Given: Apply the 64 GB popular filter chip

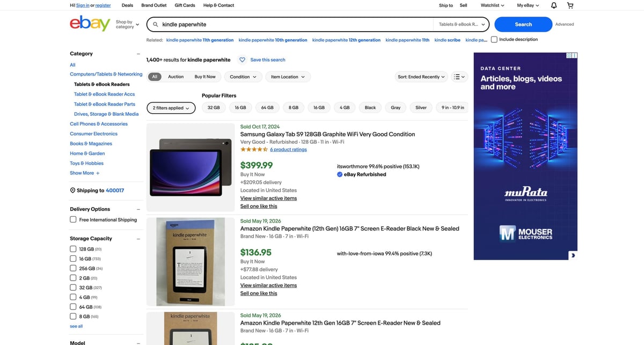Looking at the screenshot, I should coord(267,108).
